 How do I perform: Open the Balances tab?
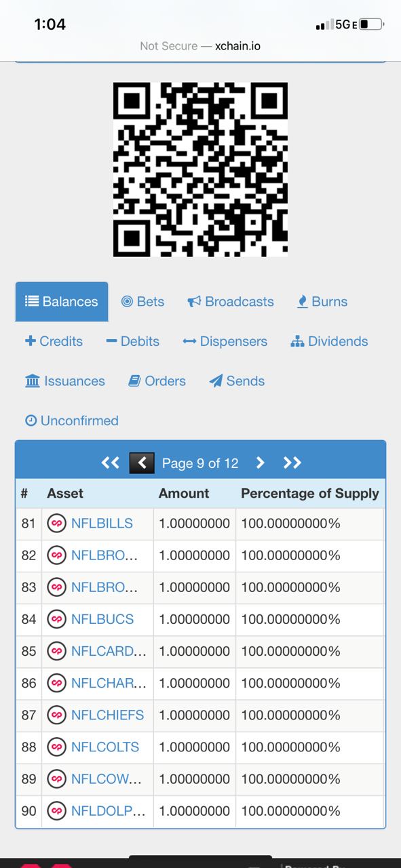click(62, 302)
